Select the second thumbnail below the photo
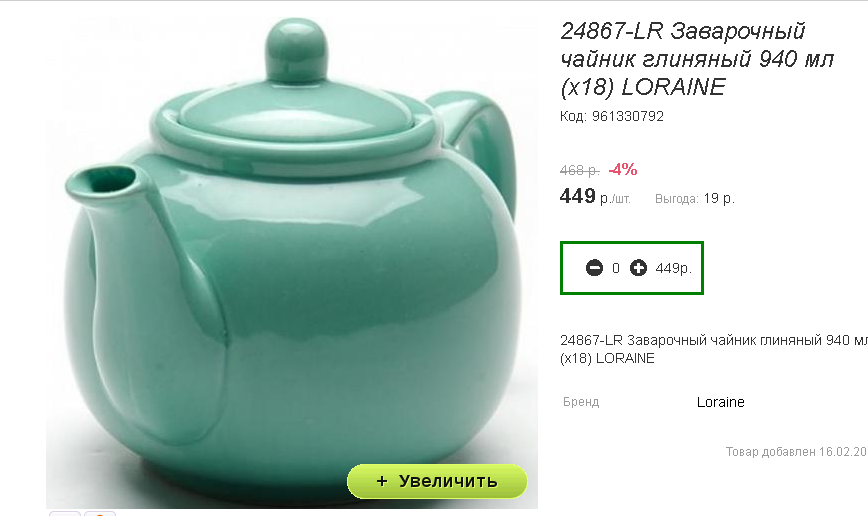The height and width of the screenshot is (516, 868). [x=100, y=513]
